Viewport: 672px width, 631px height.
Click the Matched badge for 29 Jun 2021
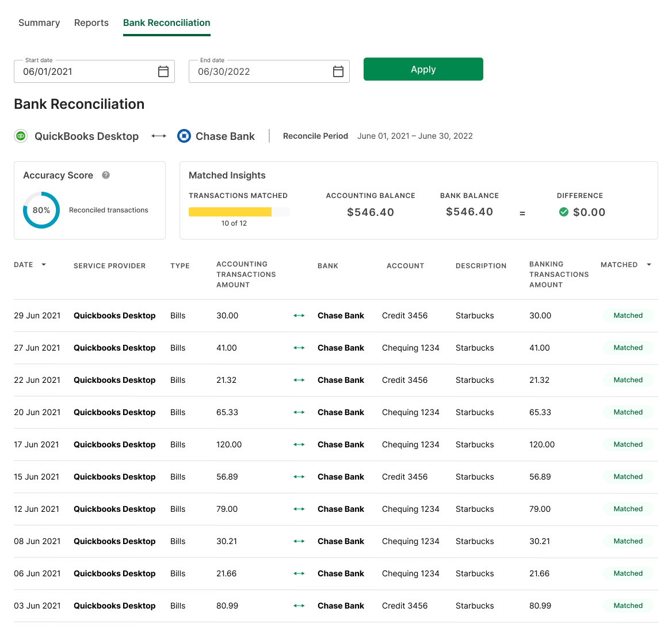tap(628, 315)
